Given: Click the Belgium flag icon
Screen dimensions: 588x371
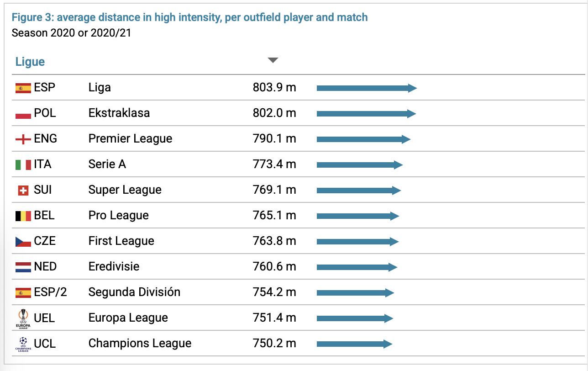Looking at the screenshot, I should coord(23,216).
